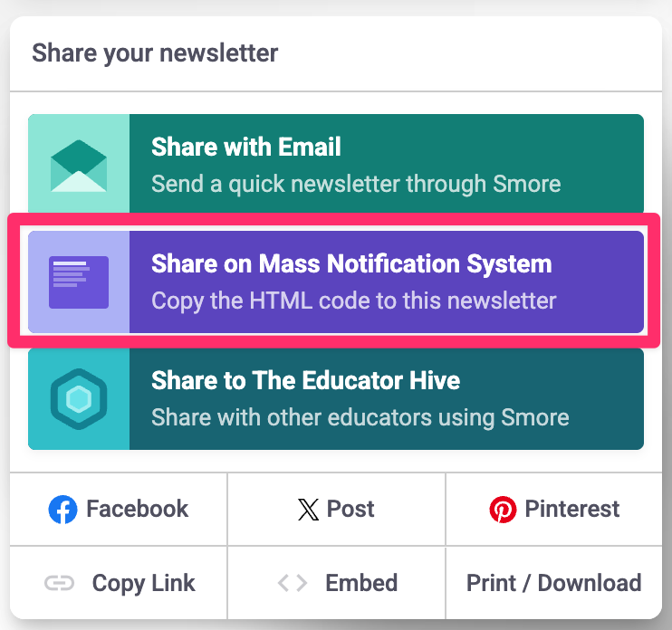The image size is (672, 630).
Task: Select Share on Mass Notification System
Action: pos(351,264)
